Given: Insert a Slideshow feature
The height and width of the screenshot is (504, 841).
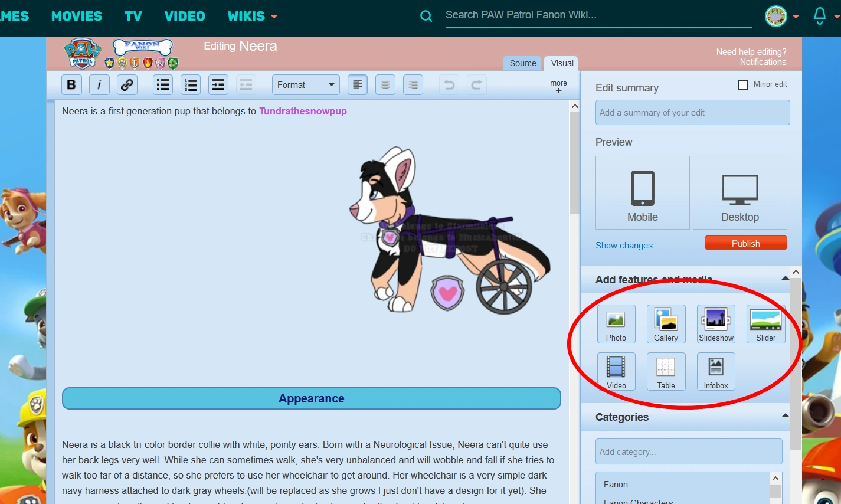Looking at the screenshot, I should 716,324.
